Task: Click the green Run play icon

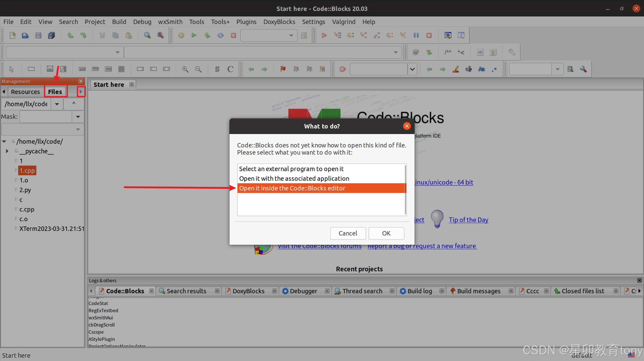Action: pyautogui.click(x=194, y=35)
